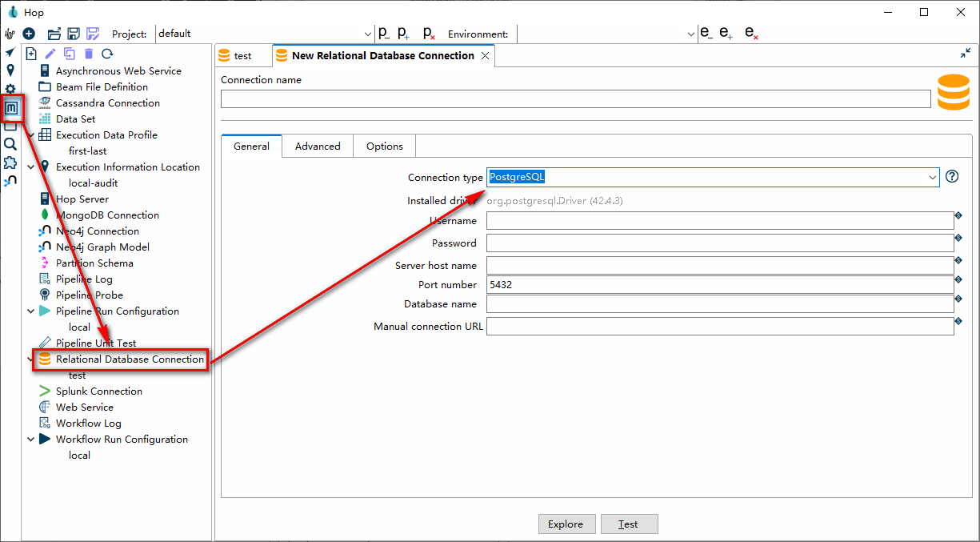Click the Connection name input field
The image size is (980, 542).
point(576,98)
